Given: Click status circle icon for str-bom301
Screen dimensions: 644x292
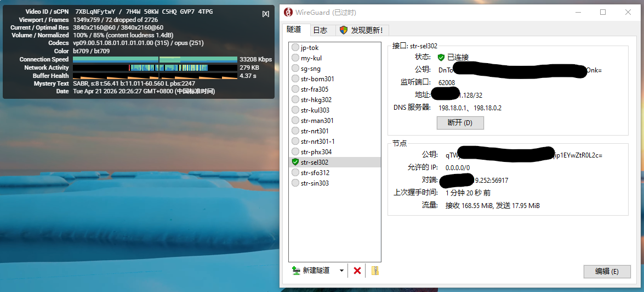Looking at the screenshot, I should pos(295,78).
